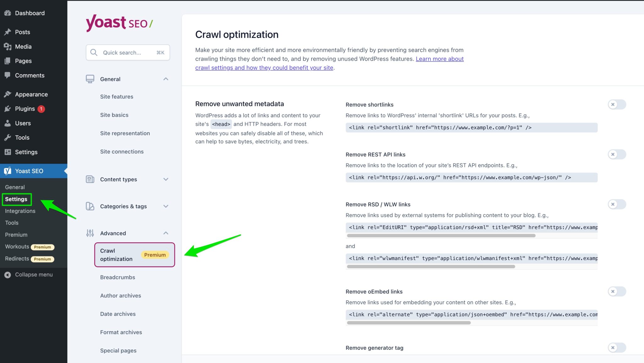Enable the Remove REST API links toggle
This screenshot has width=644, height=363.
(617, 154)
